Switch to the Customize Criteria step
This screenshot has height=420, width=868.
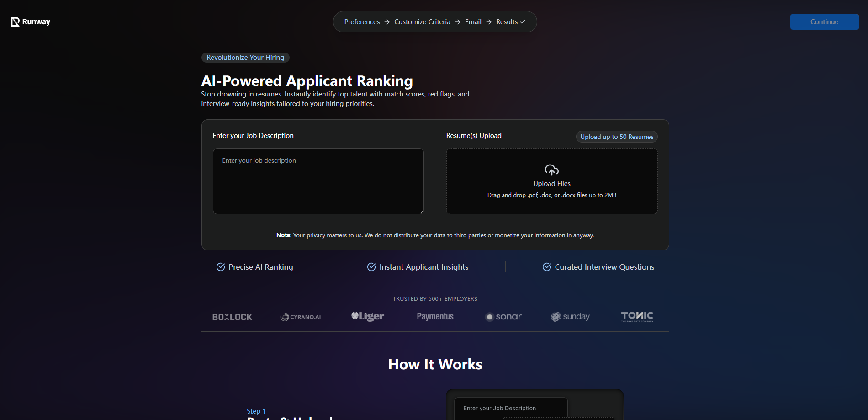point(422,21)
